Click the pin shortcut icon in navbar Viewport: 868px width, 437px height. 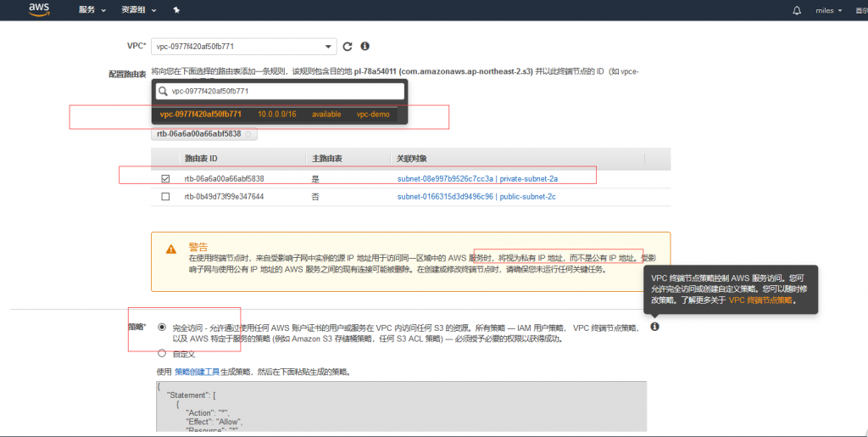[x=175, y=10]
